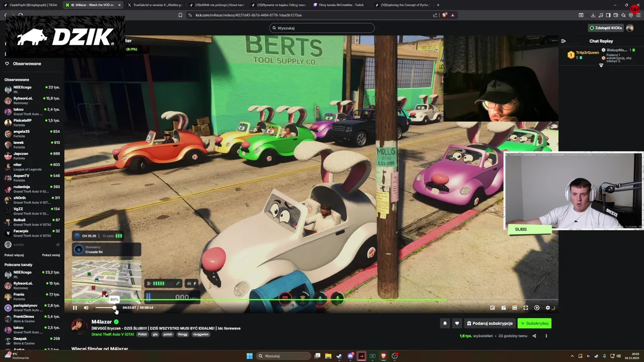Open Bulka8 channel in sidebar

[32, 222]
